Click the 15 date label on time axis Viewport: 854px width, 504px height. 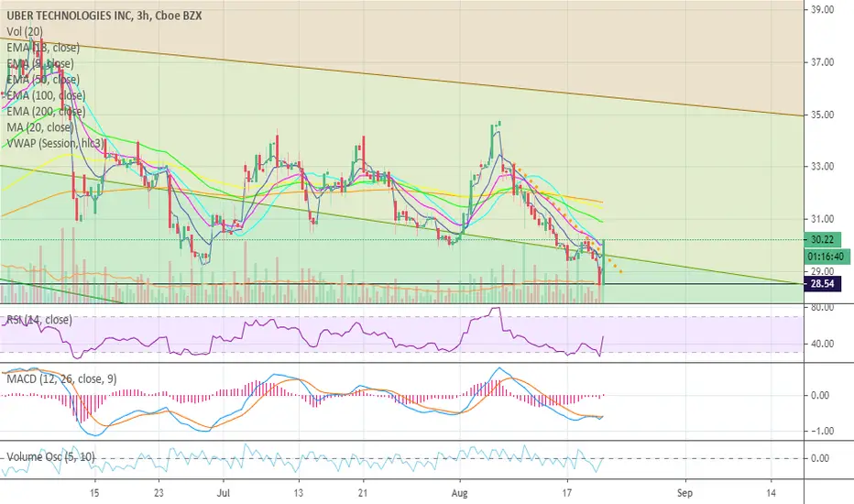coord(94,493)
